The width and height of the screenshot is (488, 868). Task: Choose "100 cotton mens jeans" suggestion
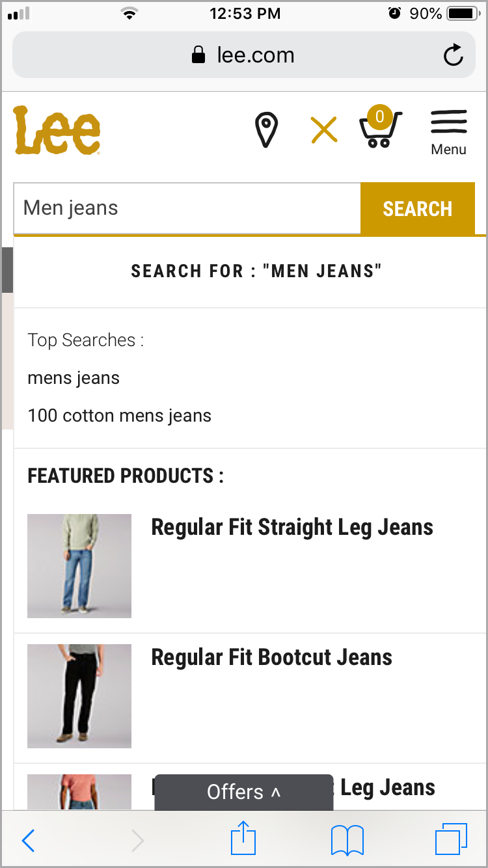(120, 416)
